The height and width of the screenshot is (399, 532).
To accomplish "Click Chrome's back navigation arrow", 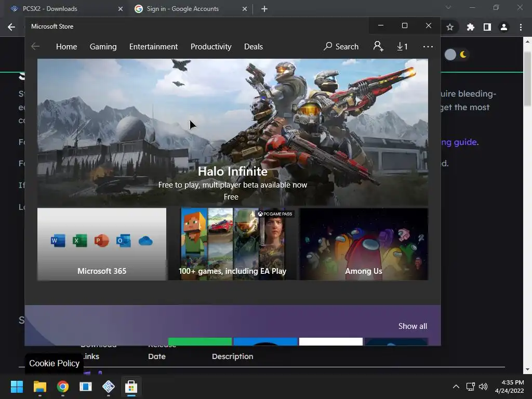I will (11, 27).
